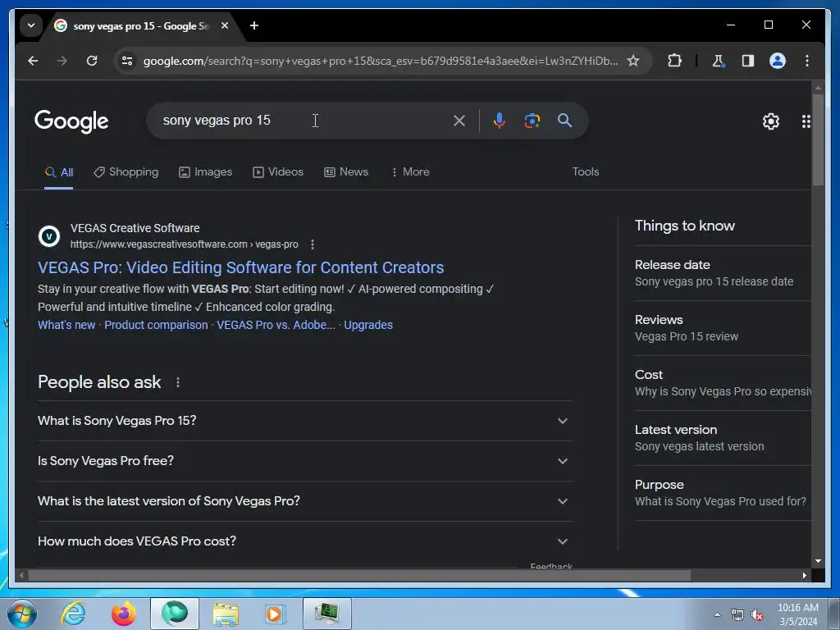Open Windows Explorer folder in taskbar
The width and height of the screenshot is (840, 630).
point(226,614)
